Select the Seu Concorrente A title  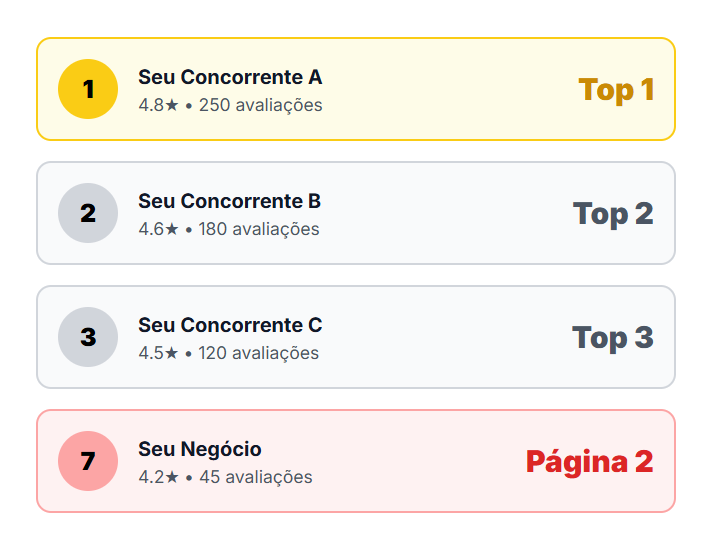click(x=230, y=77)
